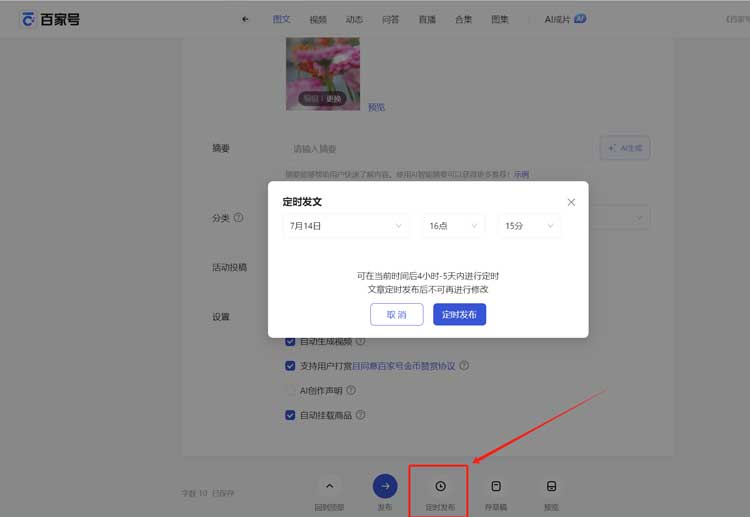This screenshot has height=517, width=750.
Task: Open the 15分 minute dropdown
Action: (x=529, y=226)
